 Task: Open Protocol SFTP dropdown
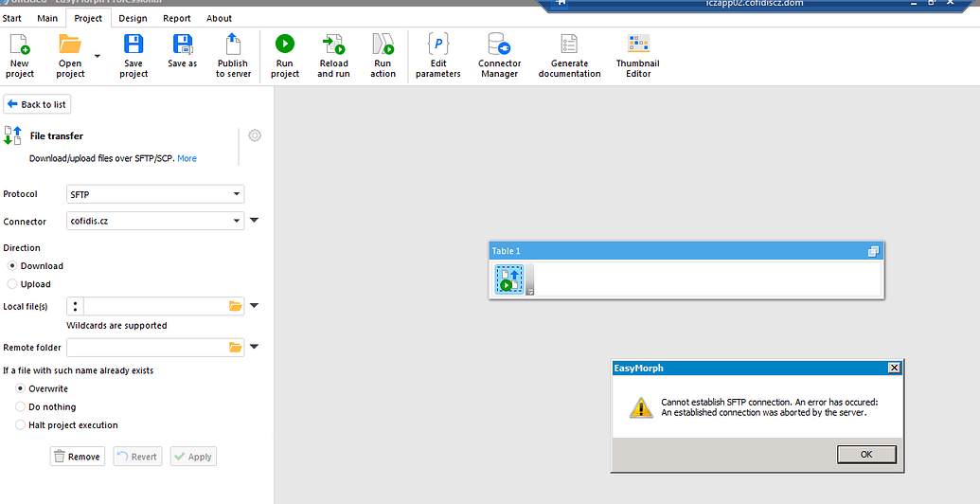click(155, 194)
